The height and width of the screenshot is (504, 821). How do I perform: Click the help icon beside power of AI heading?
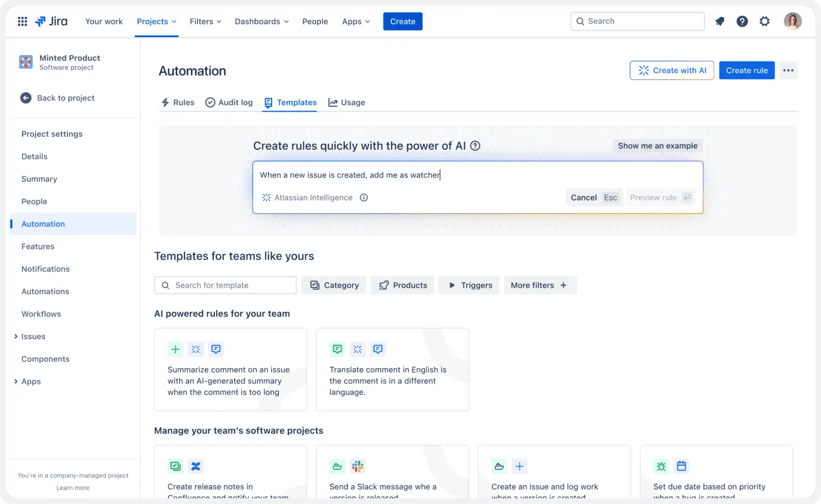pos(475,146)
